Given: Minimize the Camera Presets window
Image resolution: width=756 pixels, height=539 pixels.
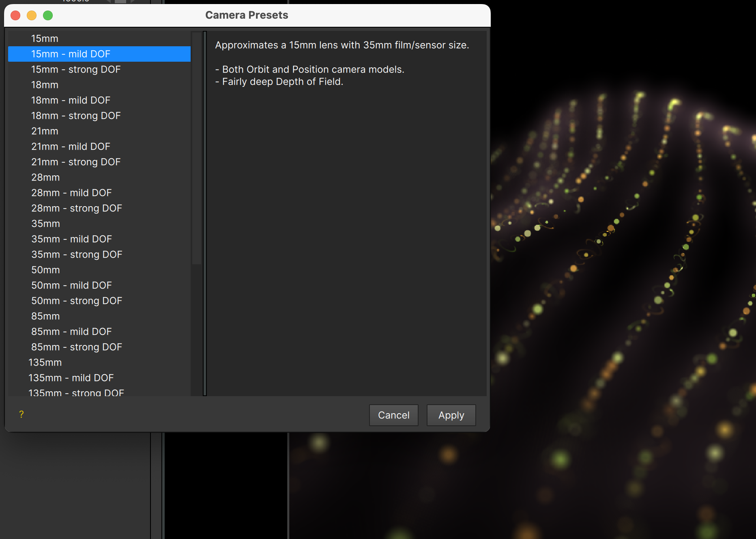Looking at the screenshot, I should click(x=32, y=15).
